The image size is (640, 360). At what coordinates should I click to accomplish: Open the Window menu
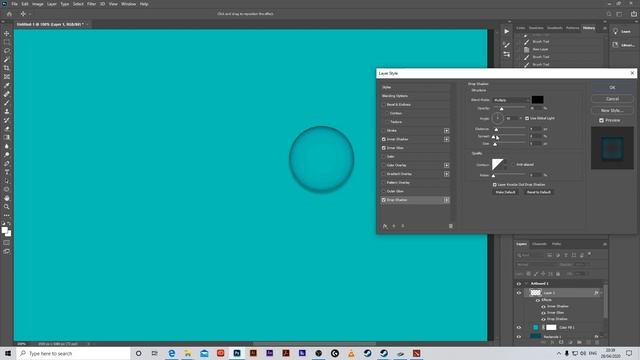pos(128,4)
